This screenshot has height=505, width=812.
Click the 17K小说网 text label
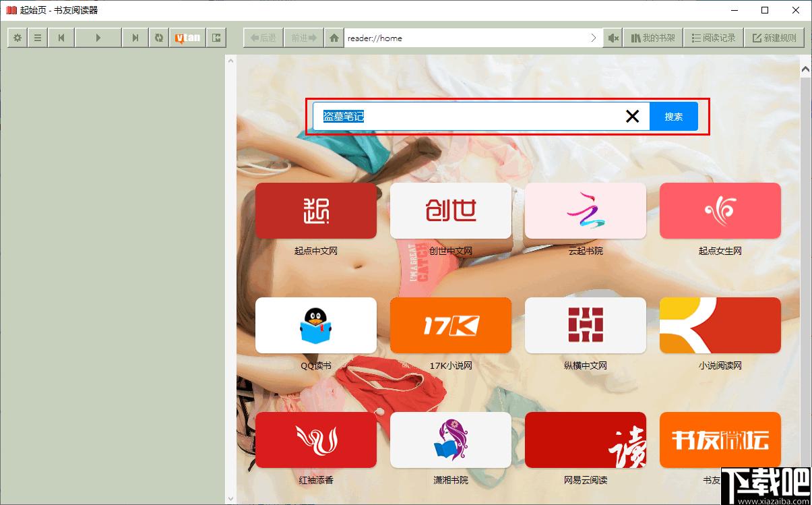tap(451, 365)
